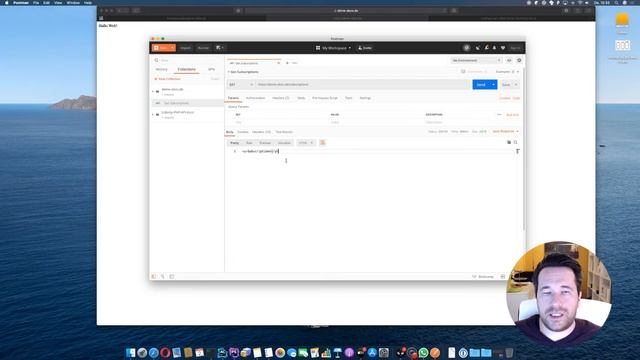
Task: Open the My Workspace switcher
Action: coord(333,48)
